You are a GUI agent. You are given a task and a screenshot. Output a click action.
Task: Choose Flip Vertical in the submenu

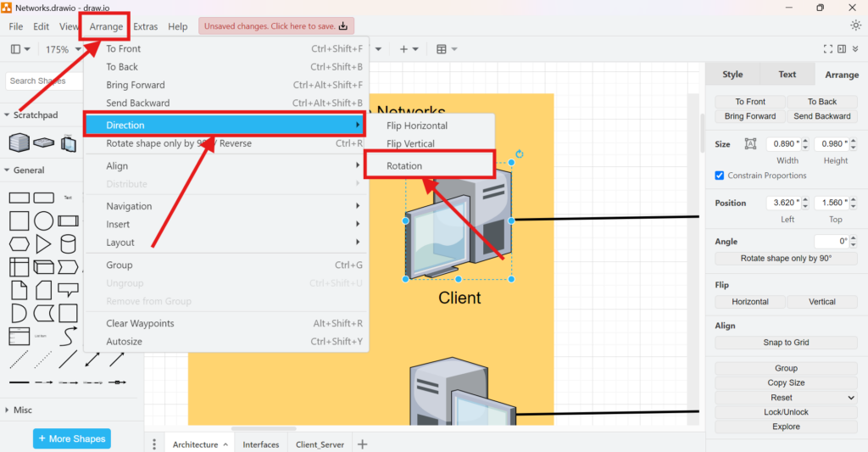pos(429,143)
